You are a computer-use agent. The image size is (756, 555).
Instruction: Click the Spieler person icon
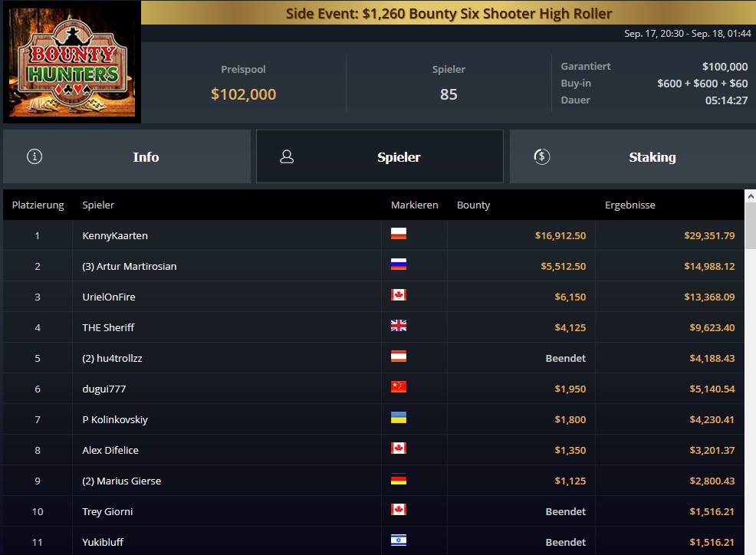[x=287, y=156]
